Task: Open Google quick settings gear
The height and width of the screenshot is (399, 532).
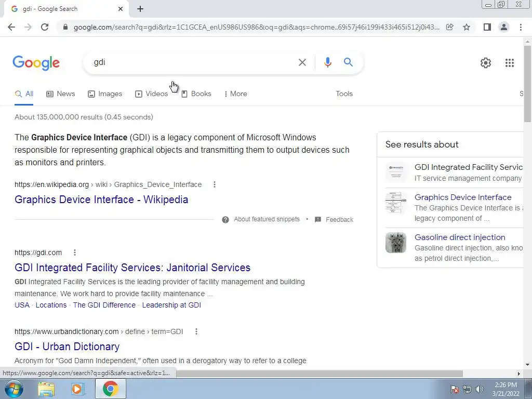Action: [486, 63]
